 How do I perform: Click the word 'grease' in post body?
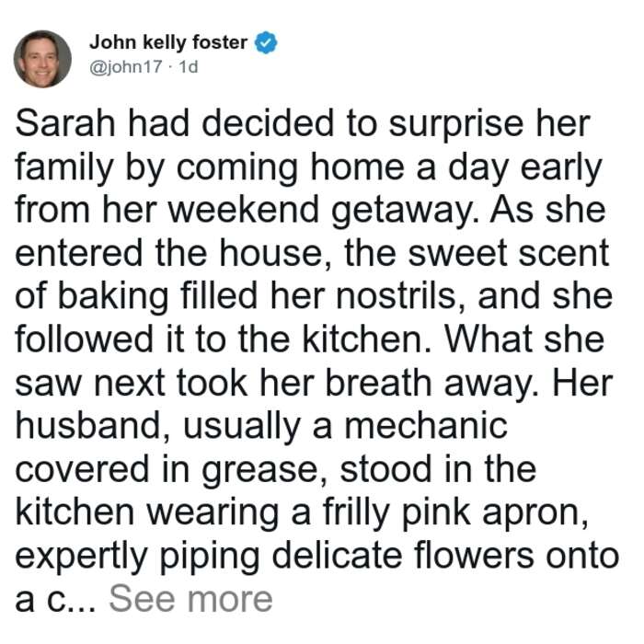(264, 471)
